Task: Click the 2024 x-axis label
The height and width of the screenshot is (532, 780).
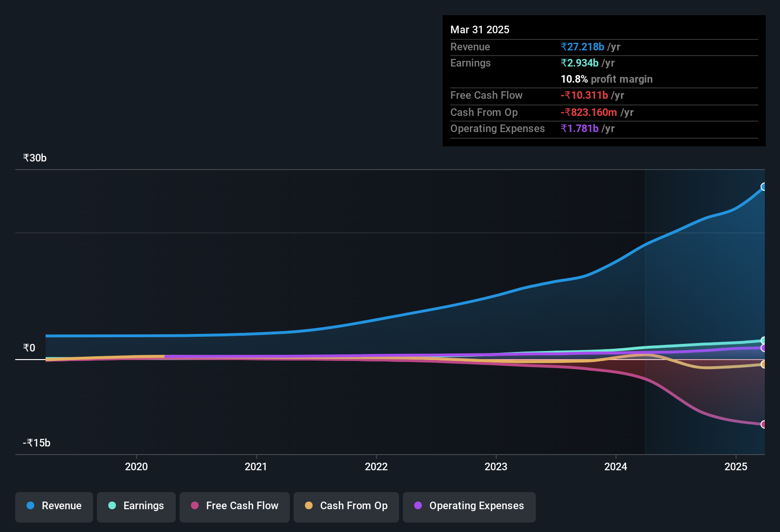Action: point(616,466)
